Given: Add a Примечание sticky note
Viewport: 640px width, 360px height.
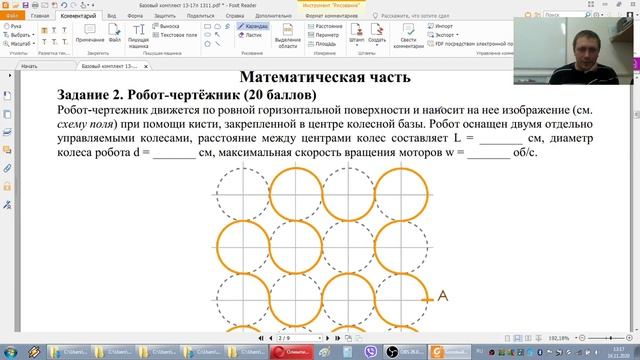Looking at the screenshot, I should [x=90, y=33].
